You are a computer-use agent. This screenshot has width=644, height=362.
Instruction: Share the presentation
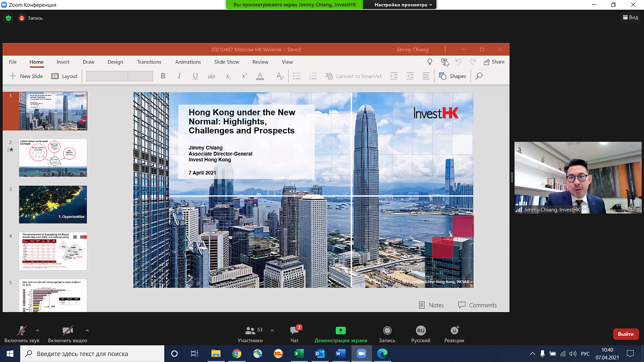494,62
